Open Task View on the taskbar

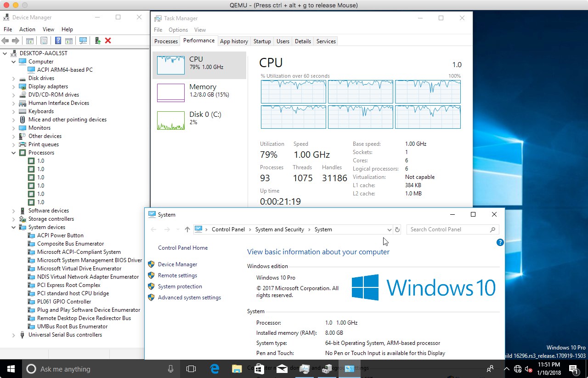coord(191,369)
